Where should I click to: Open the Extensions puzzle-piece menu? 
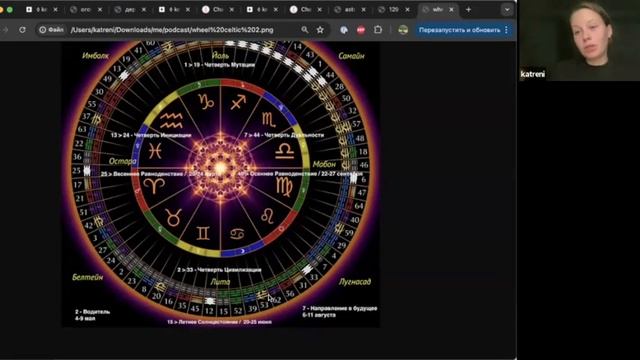[x=378, y=30]
